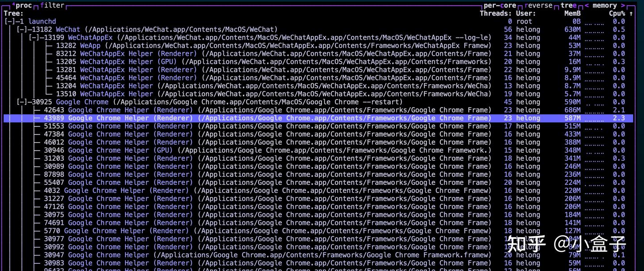Select process 47126 Chrome Helper (Renderer)
The image size is (644, 271).
(x=318, y=206)
